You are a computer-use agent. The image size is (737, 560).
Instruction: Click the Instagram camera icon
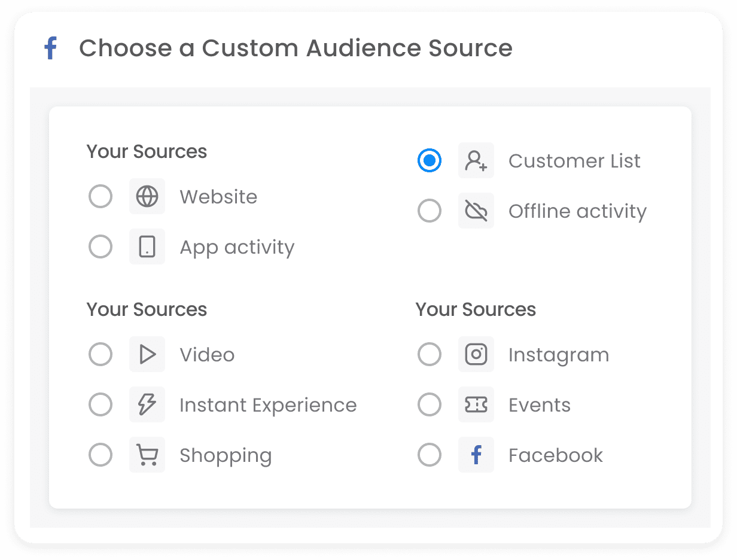[476, 354]
